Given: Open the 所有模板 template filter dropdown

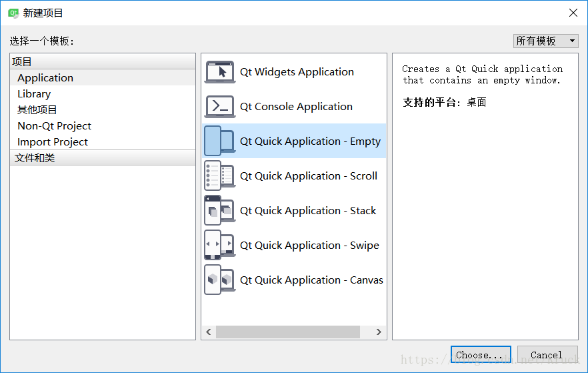Looking at the screenshot, I should pos(545,41).
